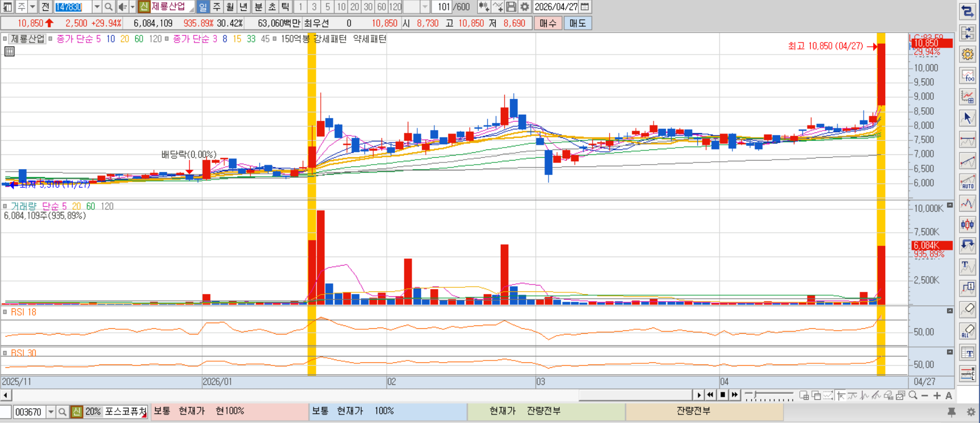This screenshot has width=980, height=423.
Task: Toggle the 분 minute period button
Action: tap(258, 7)
